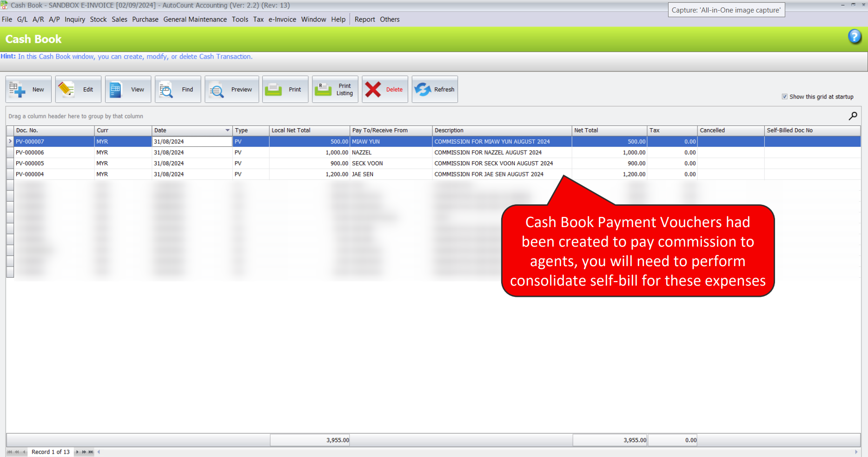Click the Print printer icon
This screenshot has width=868, height=457.
click(x=274, y=90)
